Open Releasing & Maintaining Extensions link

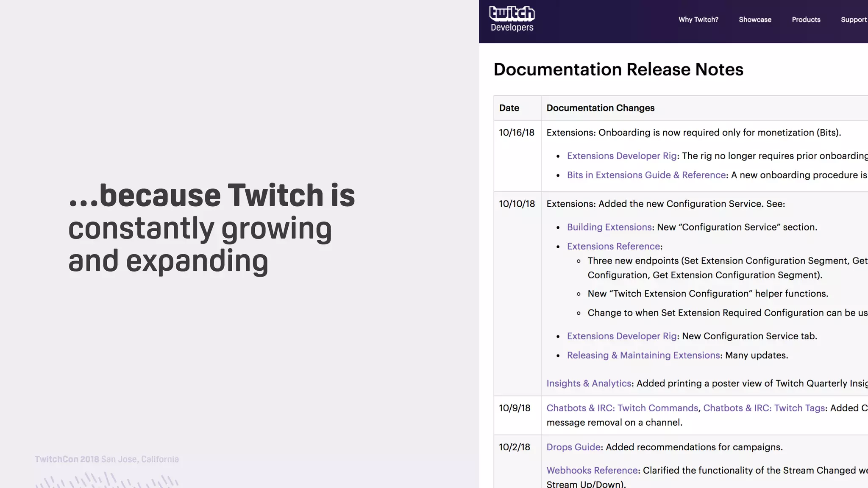tap(643, 355)
